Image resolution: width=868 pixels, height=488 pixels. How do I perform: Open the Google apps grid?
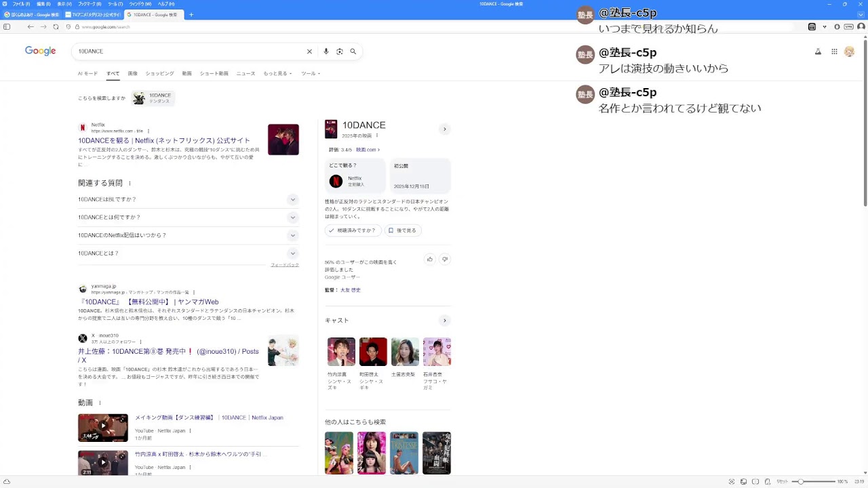pos(834,52)
